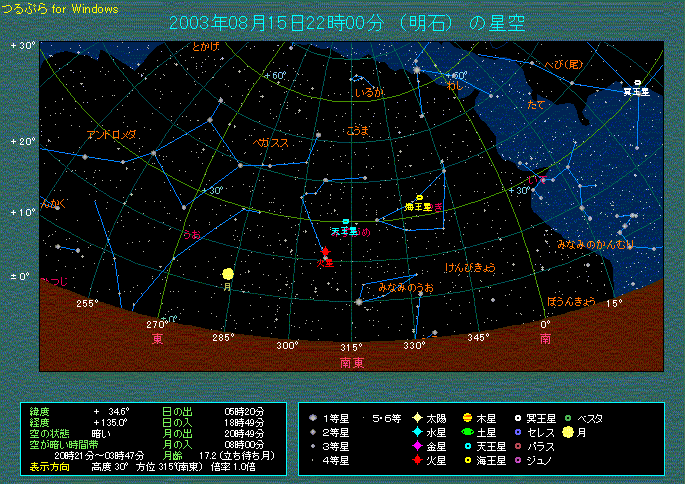Click the 南東 direction label on horizon
Viewport: 685px width, 484px height.
[x=351, y=362]
